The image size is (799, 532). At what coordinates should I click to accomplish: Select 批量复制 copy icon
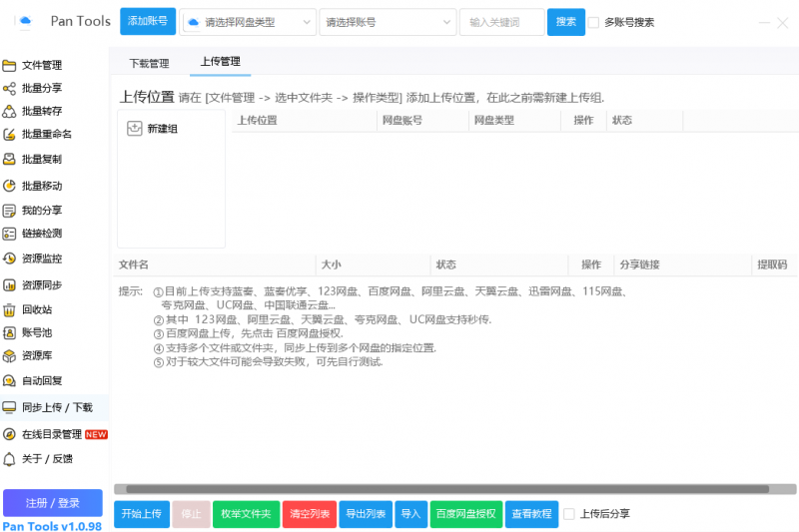[x=9, y=160]
